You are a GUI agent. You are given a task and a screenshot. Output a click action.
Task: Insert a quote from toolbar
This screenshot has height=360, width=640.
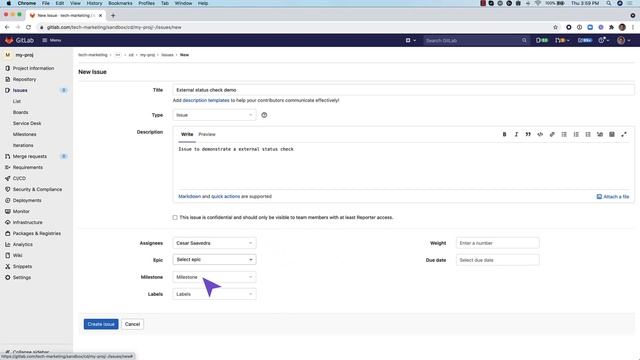coord(528,134)
